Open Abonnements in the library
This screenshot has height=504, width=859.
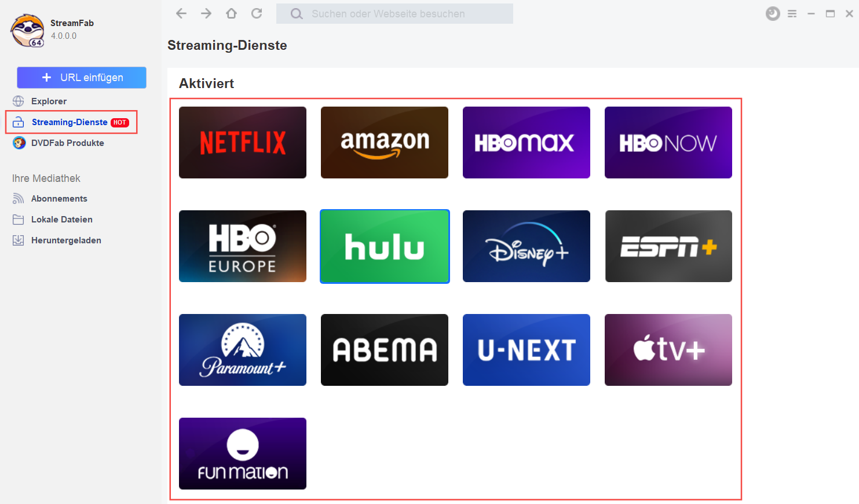click(59, 199)
